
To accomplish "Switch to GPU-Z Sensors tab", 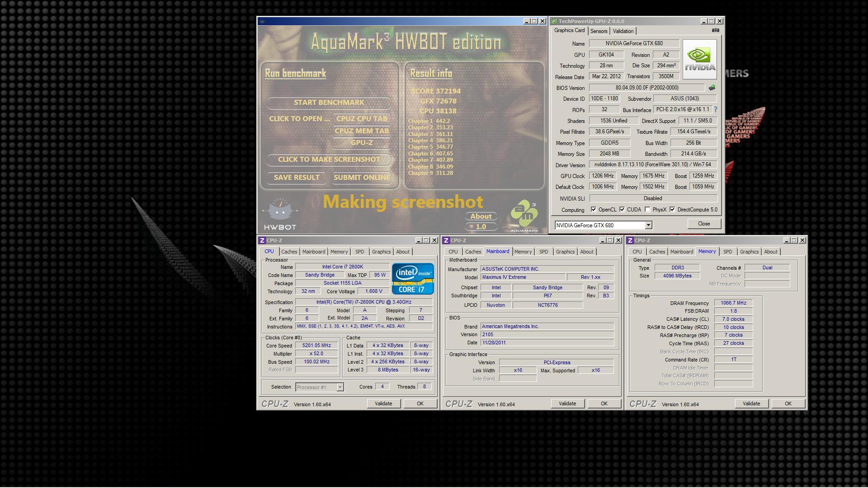I will [599, 31].
